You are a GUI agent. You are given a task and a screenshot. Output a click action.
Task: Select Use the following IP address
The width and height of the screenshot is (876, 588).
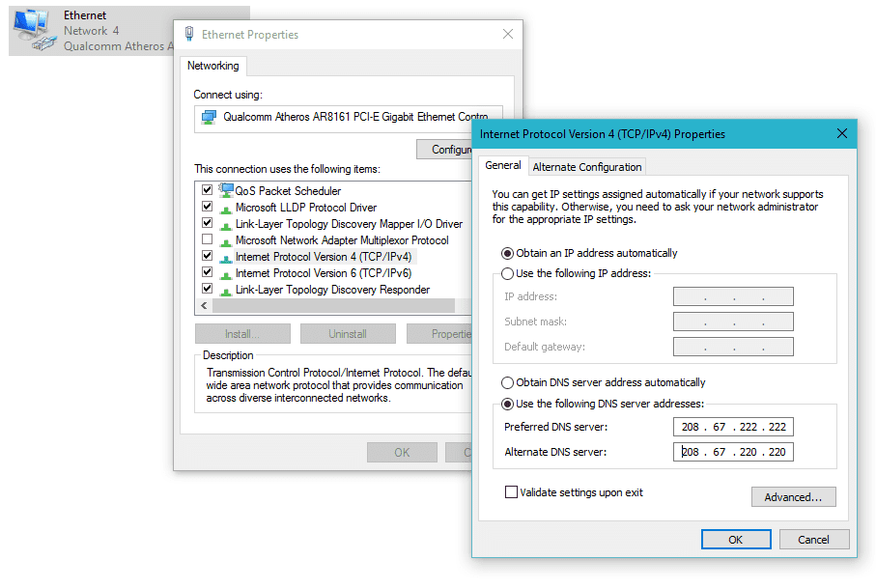point(507,273)
